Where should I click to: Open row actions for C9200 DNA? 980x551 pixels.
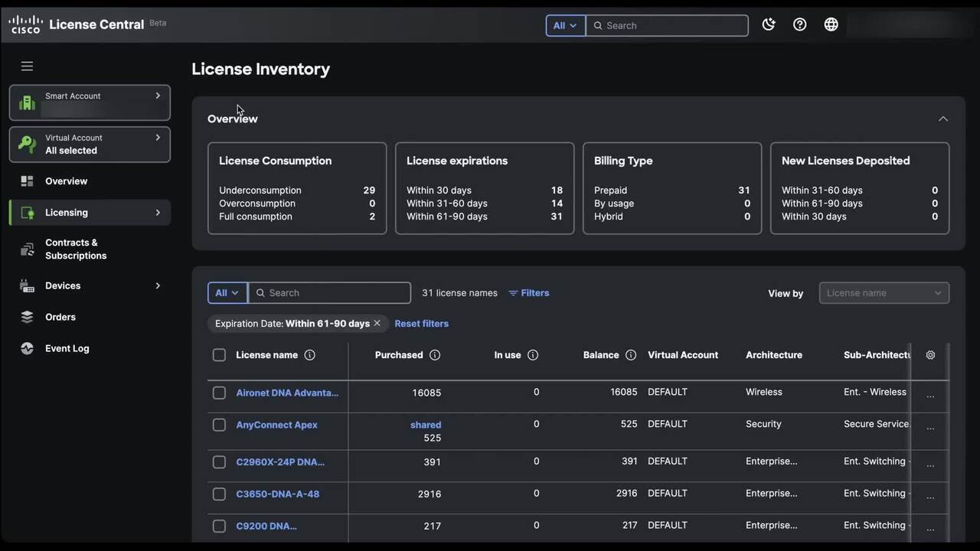(x=930, y=529)
